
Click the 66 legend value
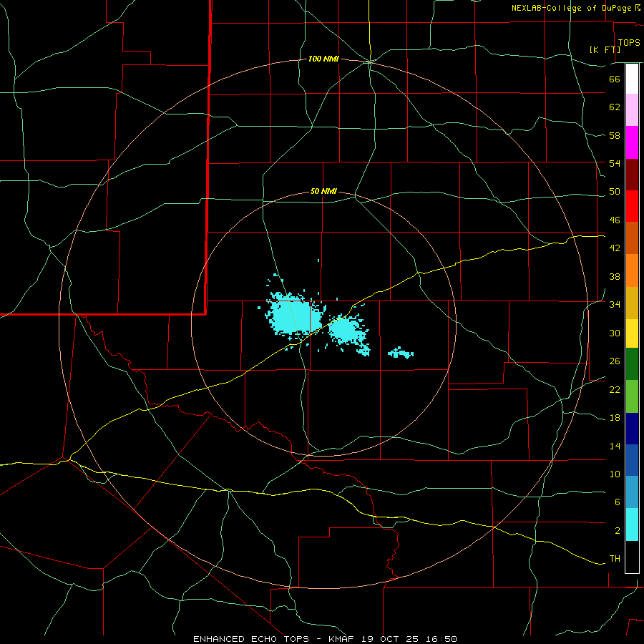click(x=615, y=79)
